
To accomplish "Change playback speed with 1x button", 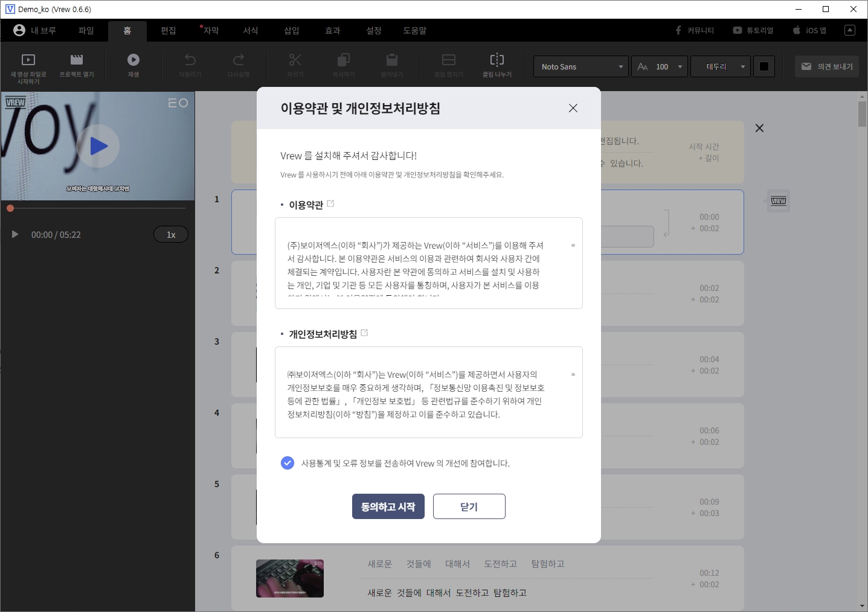I will point(171,234).
